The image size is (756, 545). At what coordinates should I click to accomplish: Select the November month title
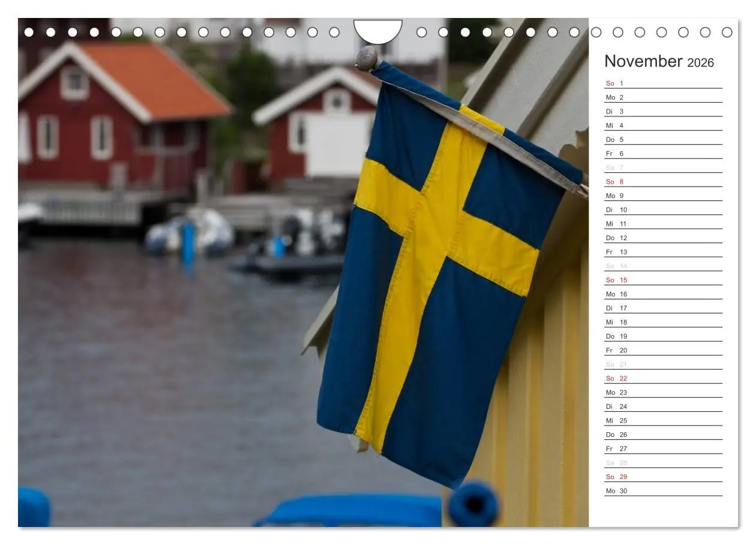[x=645, y=61]
